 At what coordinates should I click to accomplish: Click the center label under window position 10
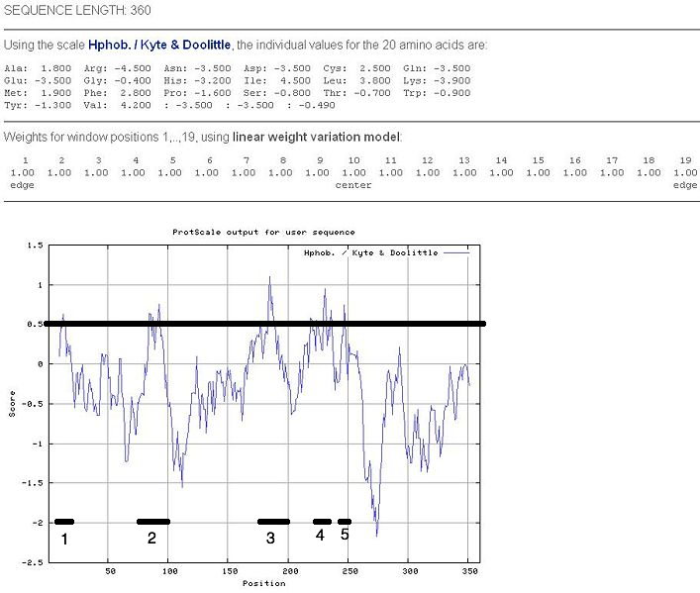point(353,185)
